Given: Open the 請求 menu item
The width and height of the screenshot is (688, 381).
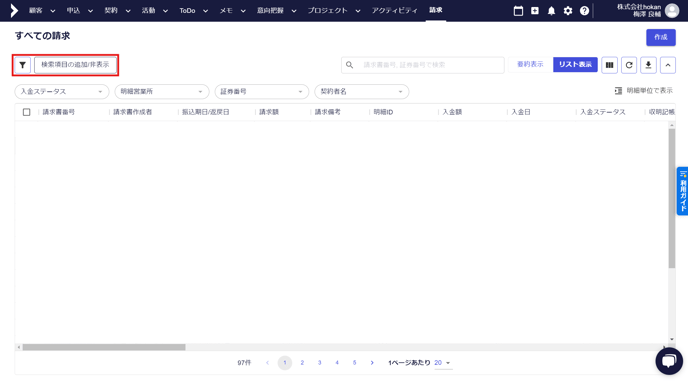Looking at the screenshot, I should (x=436, y=10).
